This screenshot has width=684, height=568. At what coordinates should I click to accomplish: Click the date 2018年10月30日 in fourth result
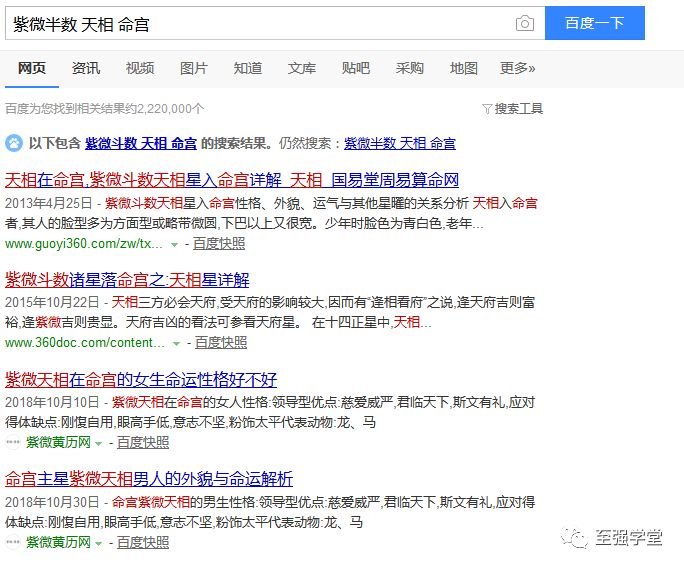52,502
